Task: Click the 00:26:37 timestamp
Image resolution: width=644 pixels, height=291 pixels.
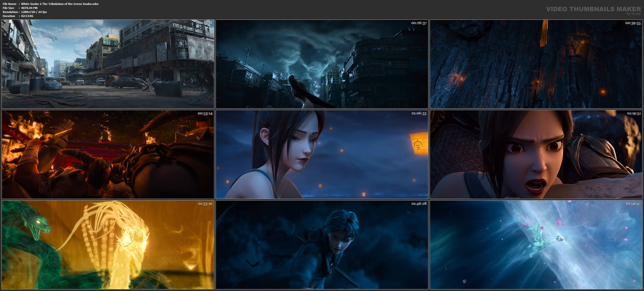Action: coord(419,23)
